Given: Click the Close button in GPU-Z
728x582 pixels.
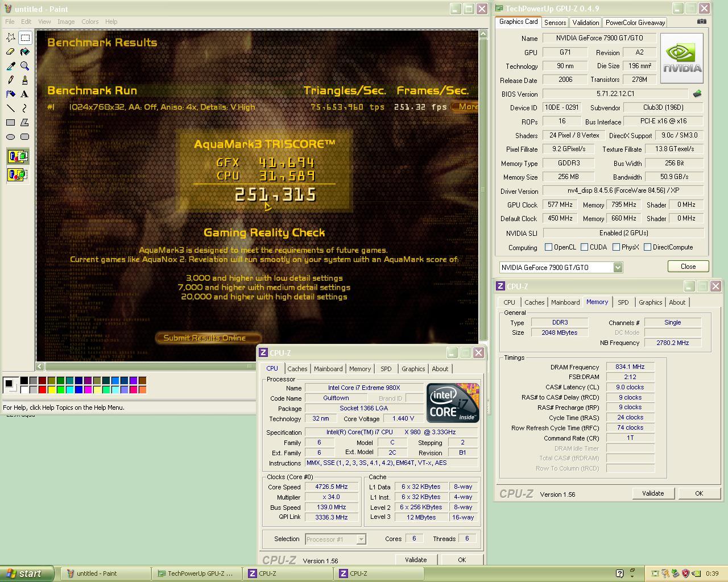Looking at the screenshot, I should tap(688, 267).
